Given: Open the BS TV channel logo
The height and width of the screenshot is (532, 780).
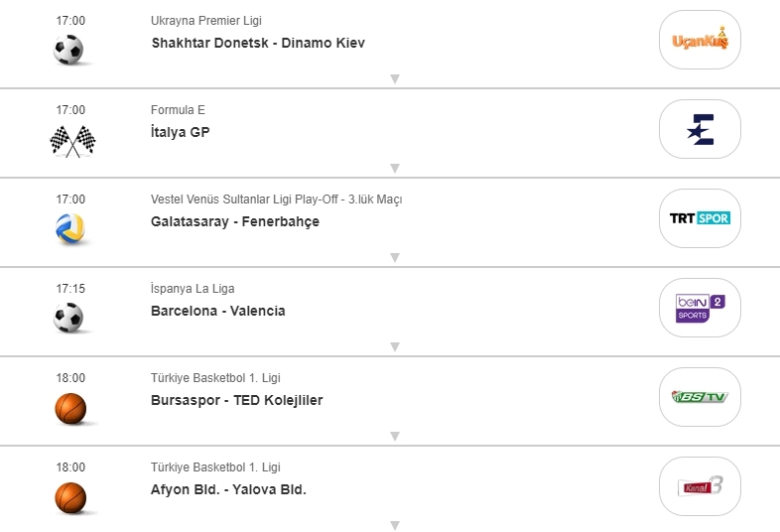Looking at the screenshot, I should click(x=700, y=397).
